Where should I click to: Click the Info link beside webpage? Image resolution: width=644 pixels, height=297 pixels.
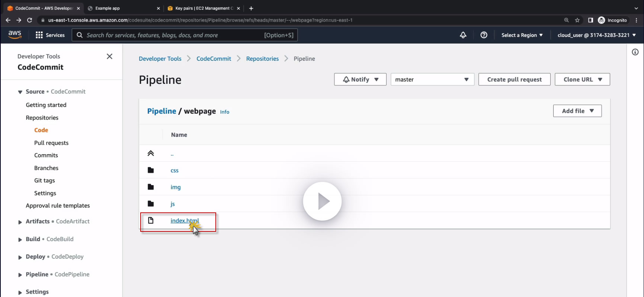(x=225, y=112)
